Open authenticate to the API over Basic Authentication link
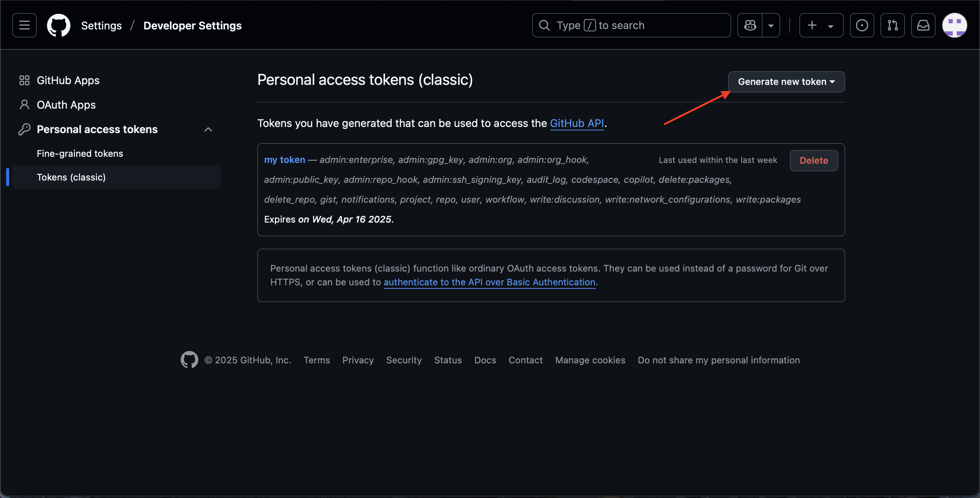Image resolution: width=980 pixels, height=498 pixels. (x=490, y=282)
